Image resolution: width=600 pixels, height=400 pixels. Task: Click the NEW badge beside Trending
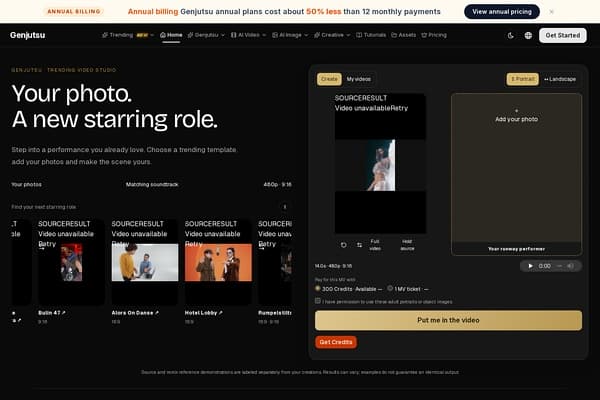[x=142, y=35]
